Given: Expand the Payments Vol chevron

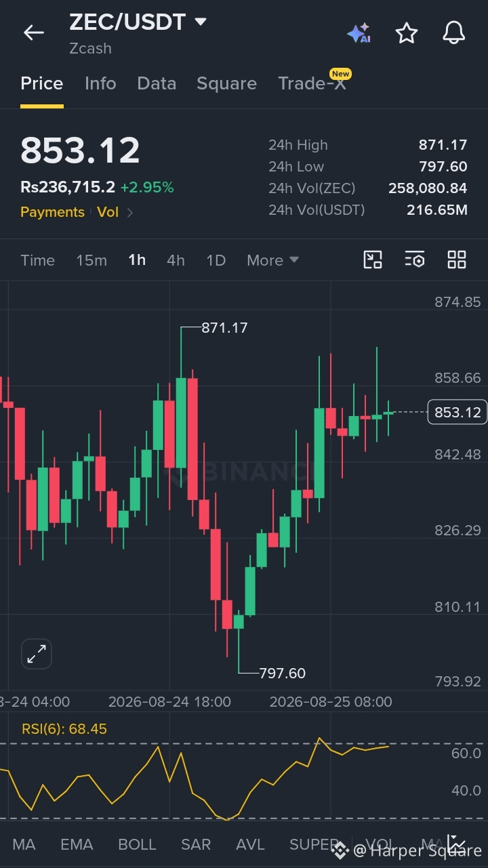Looking at the screenshot, I should pyautogui.click(x=129, y=212).
